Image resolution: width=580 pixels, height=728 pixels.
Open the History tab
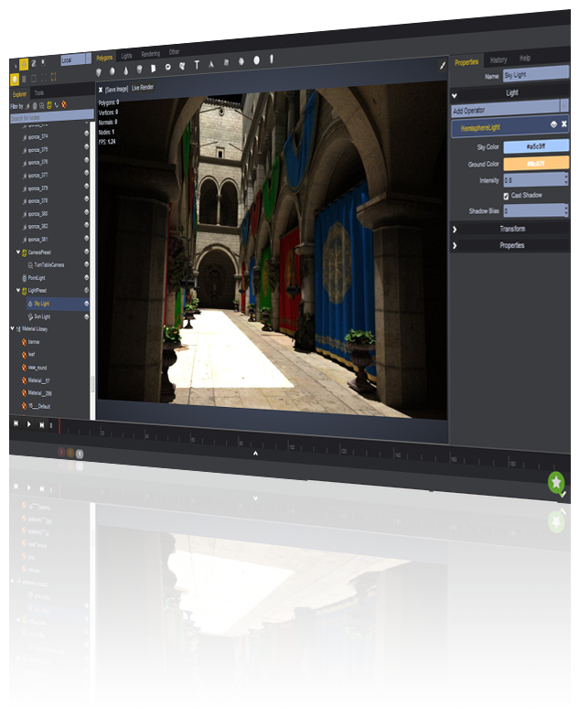pos(499,59)
